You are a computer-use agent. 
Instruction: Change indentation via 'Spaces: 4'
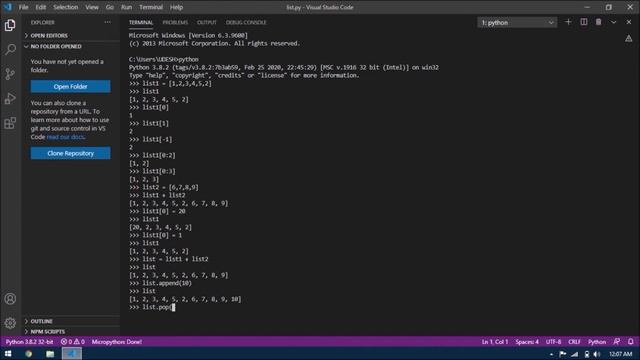tap(527, 342)
